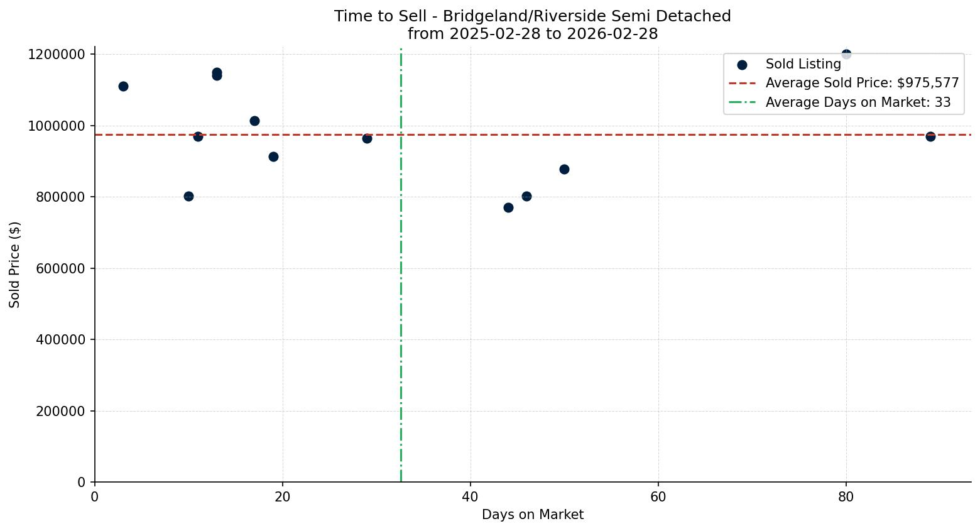The image size is (980, 531).
Task: Click the "Time to Sell" chart title line
Action: [x=532, y=16]
